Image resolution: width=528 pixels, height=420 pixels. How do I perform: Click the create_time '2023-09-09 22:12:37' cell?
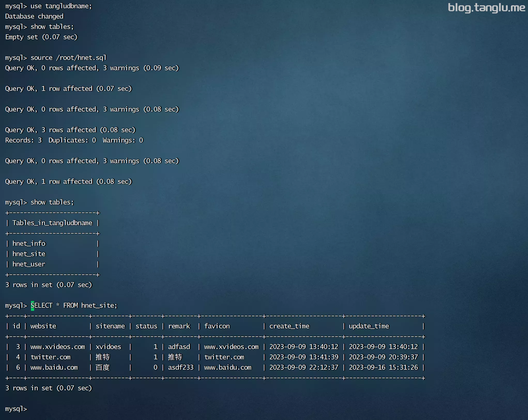[x=304, y=368]
